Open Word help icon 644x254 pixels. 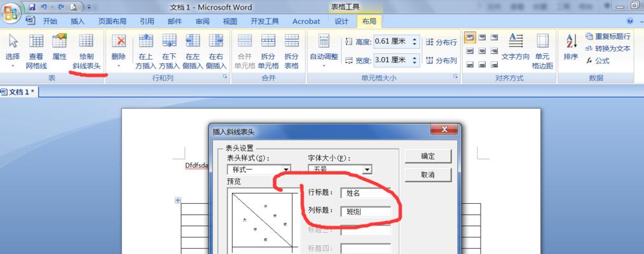629,21
